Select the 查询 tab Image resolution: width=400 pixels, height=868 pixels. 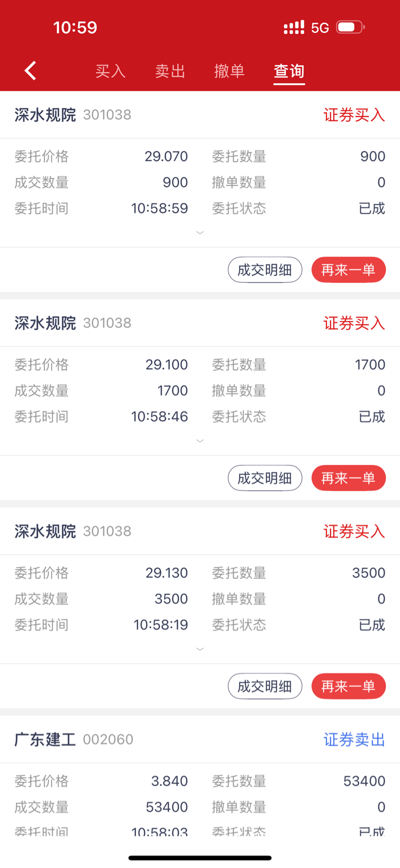click(x=289, y=71)
